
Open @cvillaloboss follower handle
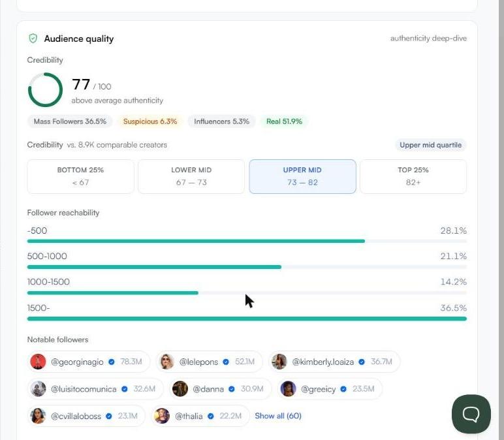76,416
